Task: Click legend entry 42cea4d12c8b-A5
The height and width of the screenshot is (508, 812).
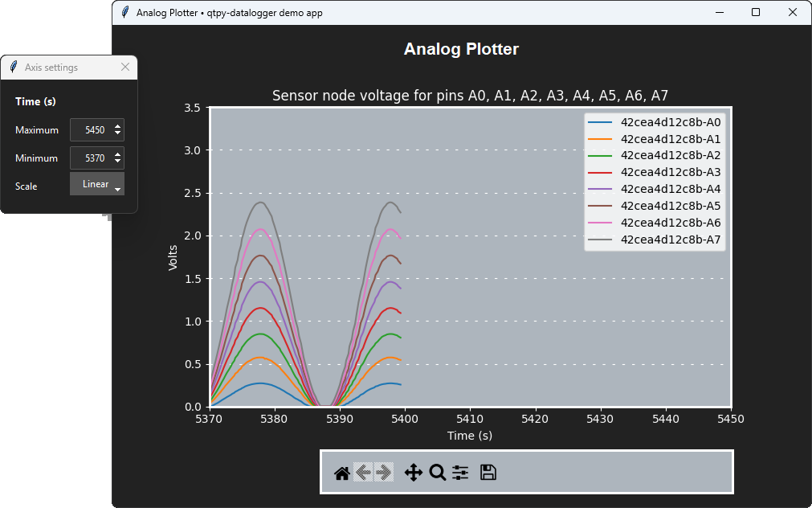Action: [654, 206]
